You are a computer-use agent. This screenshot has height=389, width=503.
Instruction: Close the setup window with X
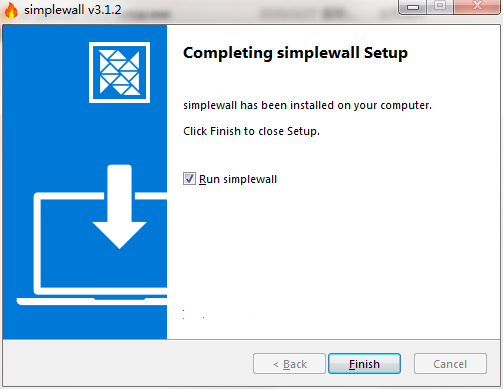pyautogui.click(x=477, y=6)
